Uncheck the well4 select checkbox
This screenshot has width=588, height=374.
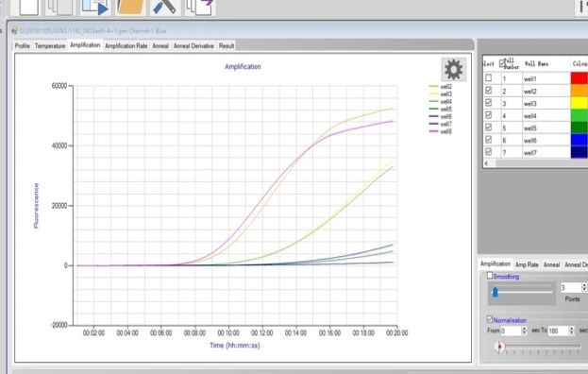(x=488, y=115)
